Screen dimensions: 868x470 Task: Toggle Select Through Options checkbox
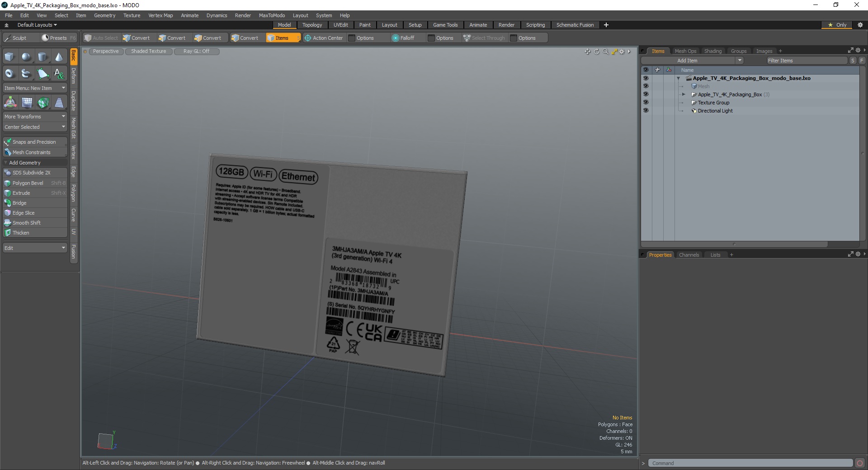coord(514,38)
